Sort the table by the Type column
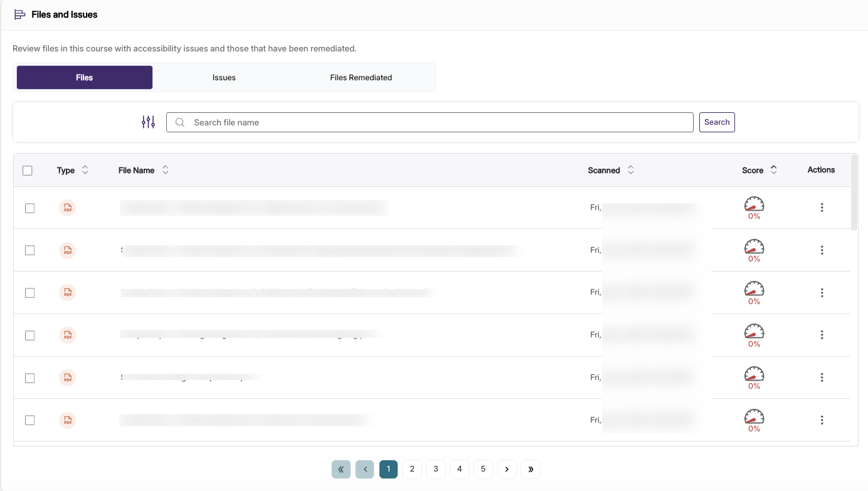Screen dimensions: 868x491 [85, 170]
